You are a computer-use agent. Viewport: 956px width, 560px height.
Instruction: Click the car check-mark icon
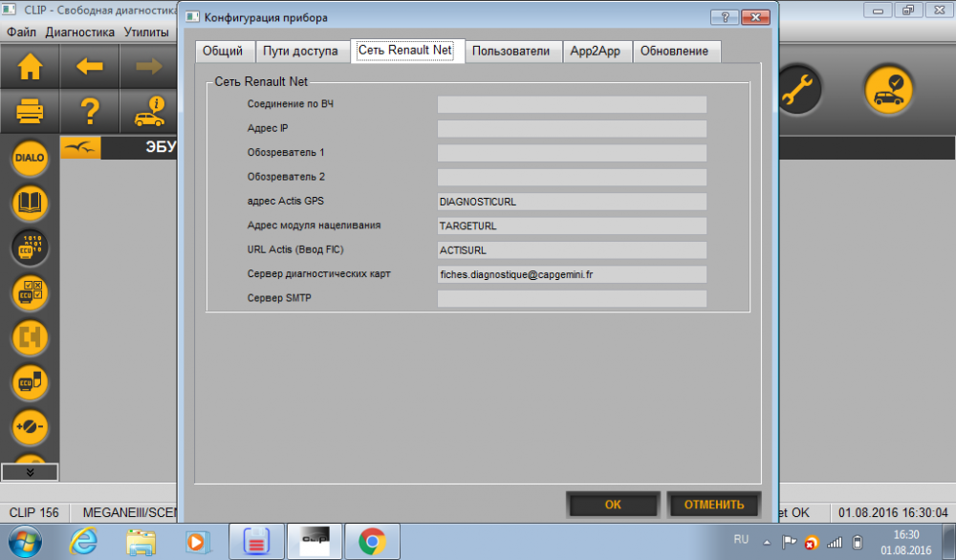pyautogui.click(x=889, y=90)
